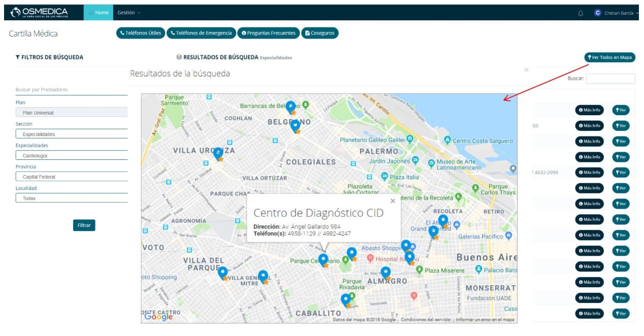Open the Plan Universal dropdown
The height and width of the screenshot is (336, 644).
pyautogui.click(x=71, y=113)
